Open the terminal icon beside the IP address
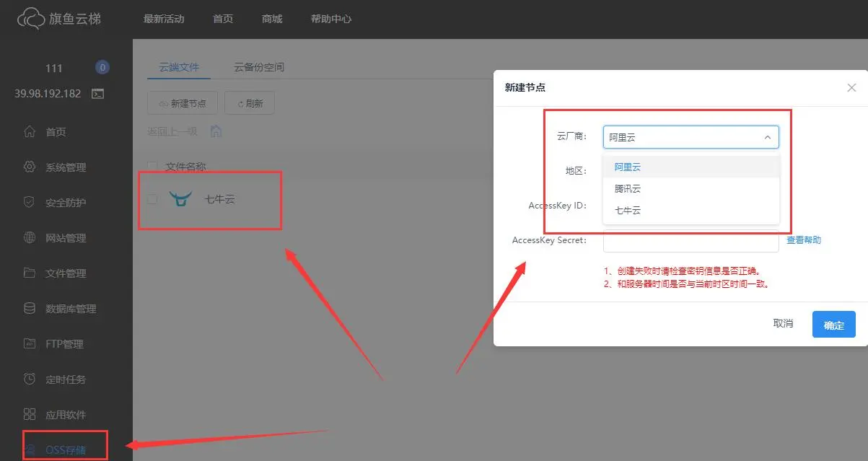868x461 pixels. point(97,94)
